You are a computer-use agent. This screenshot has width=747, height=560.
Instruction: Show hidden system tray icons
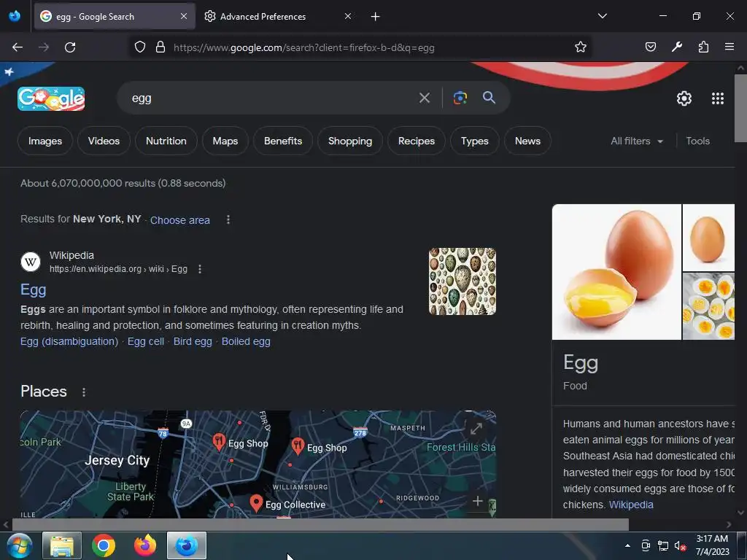(627, 545)
